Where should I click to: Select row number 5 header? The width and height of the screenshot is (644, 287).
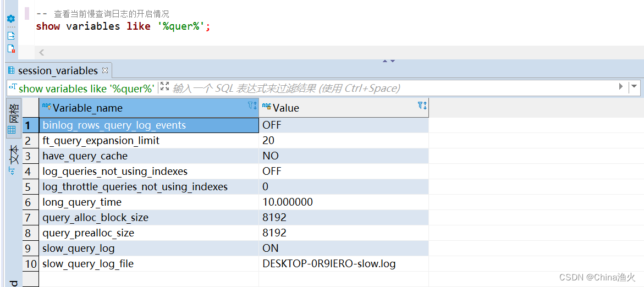[x=30, y=187]
